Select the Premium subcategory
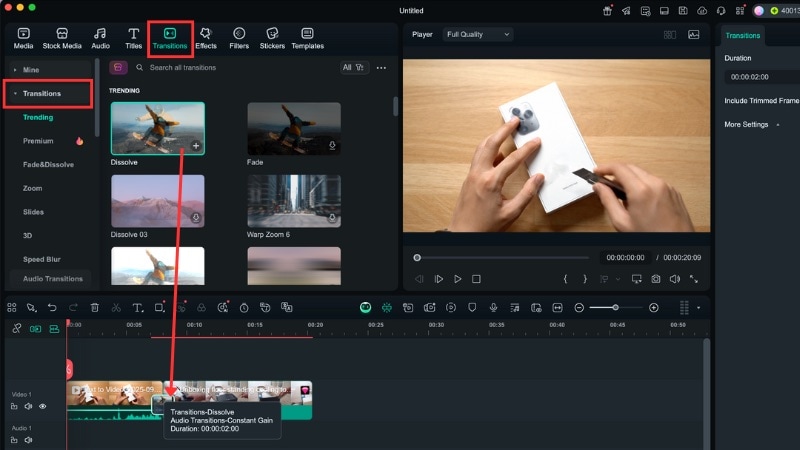Screen dimensions: 800x450 (38, 141)
